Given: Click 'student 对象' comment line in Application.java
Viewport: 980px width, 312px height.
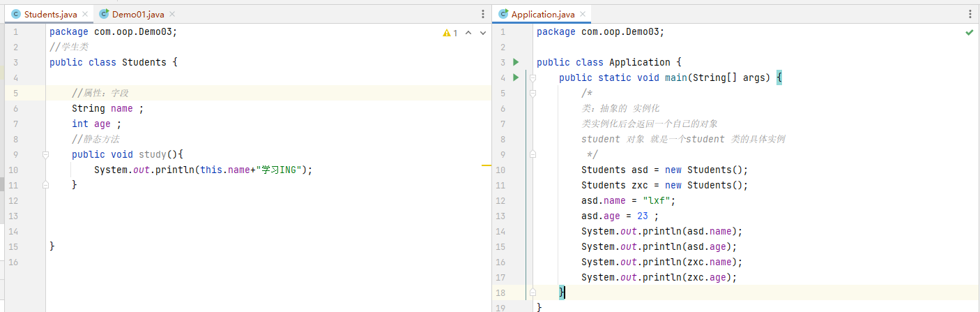Looking at the screenshot, I should 683,139.
